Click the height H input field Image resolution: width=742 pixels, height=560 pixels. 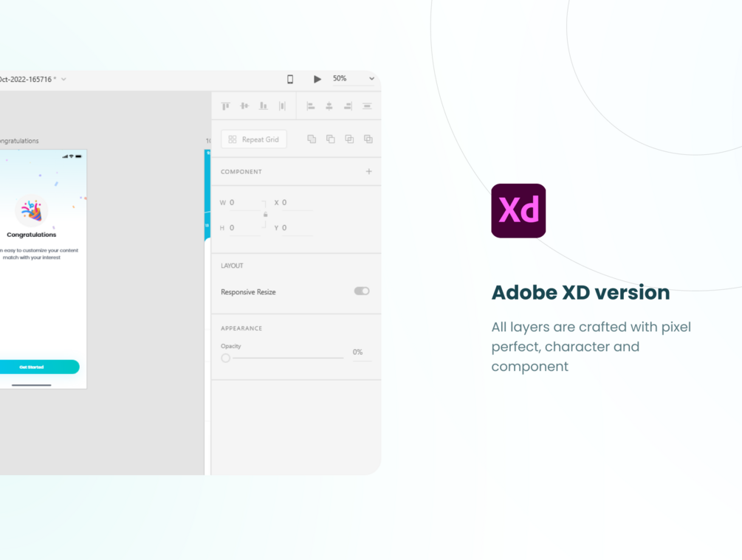[244, 229]
